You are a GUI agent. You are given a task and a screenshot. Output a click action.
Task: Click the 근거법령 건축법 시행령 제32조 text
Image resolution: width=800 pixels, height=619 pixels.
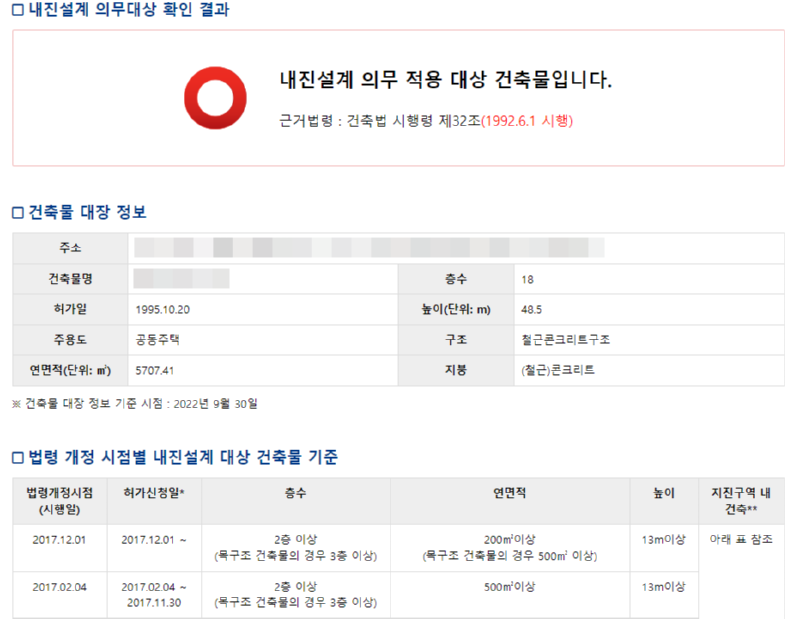pos(379,120)
